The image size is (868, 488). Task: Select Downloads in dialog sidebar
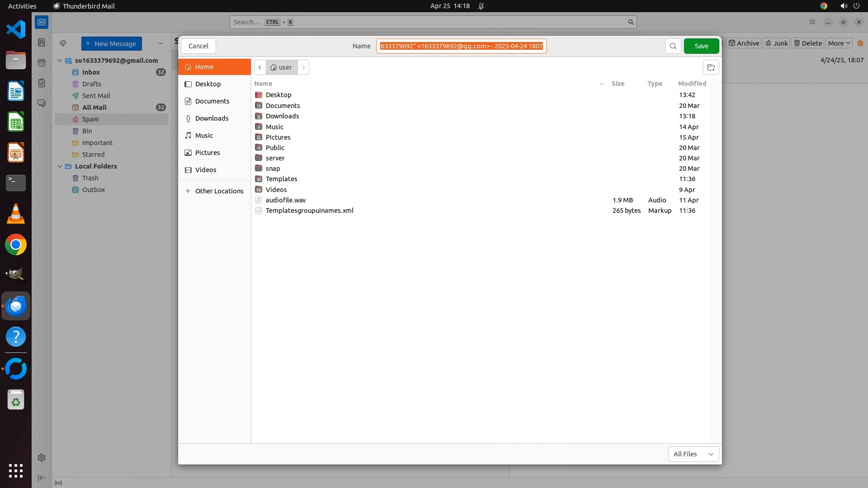[x=212, y=118]
